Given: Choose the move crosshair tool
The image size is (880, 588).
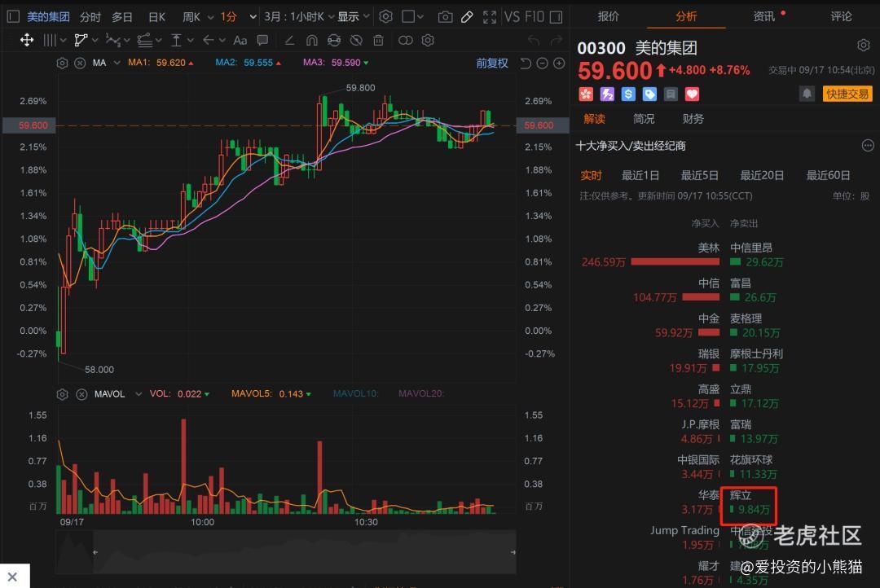Looking at the screenshot, I should tap(26, 40).
